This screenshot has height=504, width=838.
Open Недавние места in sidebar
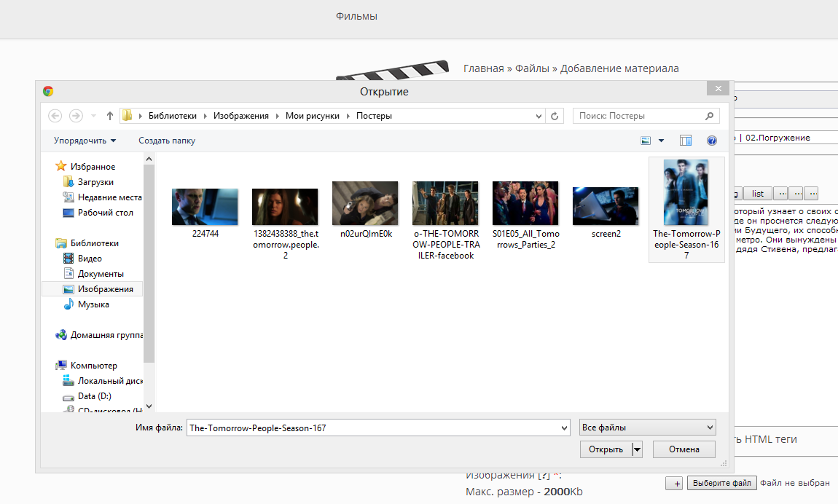(x=109, y=197)
